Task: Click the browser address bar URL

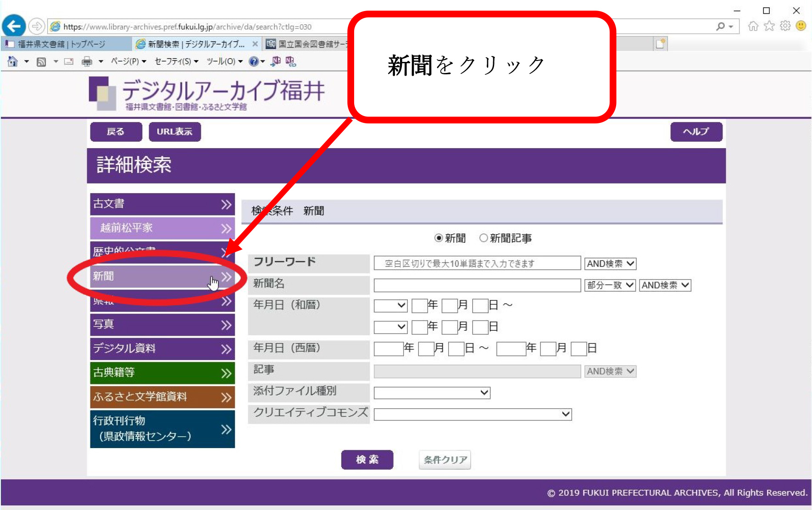Action: (x=188, y=27)
